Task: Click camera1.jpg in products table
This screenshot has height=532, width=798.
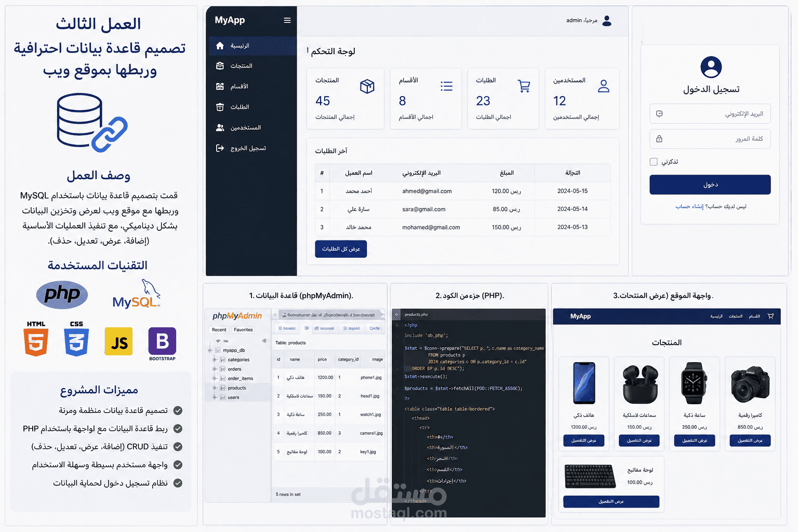Action: coord(371,433)
